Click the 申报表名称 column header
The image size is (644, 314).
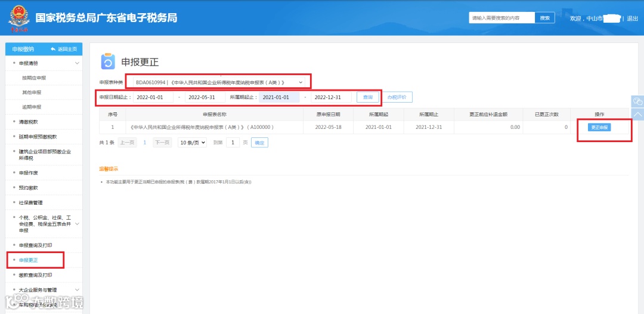(x=215, y=114)
